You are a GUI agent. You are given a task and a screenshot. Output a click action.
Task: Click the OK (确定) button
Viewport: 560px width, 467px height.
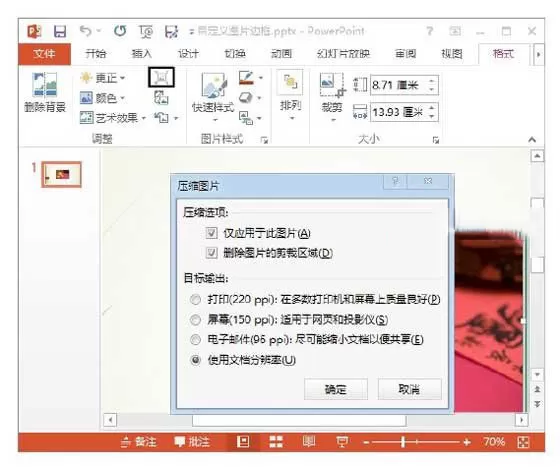pos(336,389)
